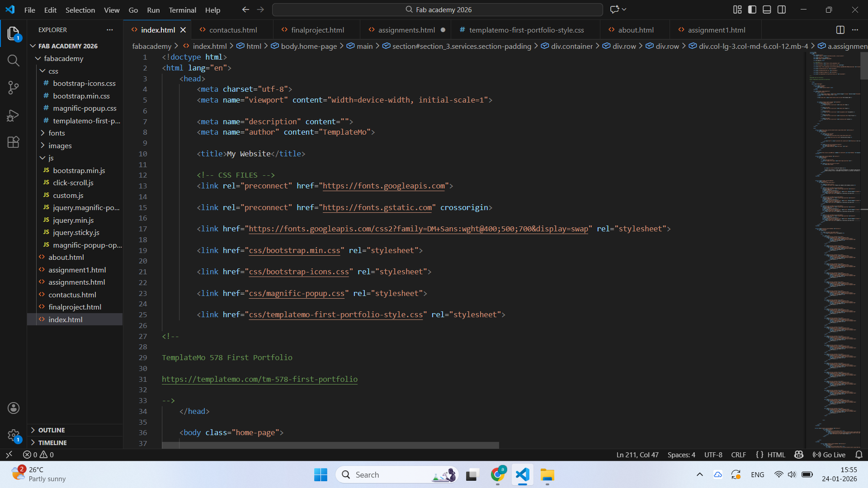Split the editor to the right

840,30
